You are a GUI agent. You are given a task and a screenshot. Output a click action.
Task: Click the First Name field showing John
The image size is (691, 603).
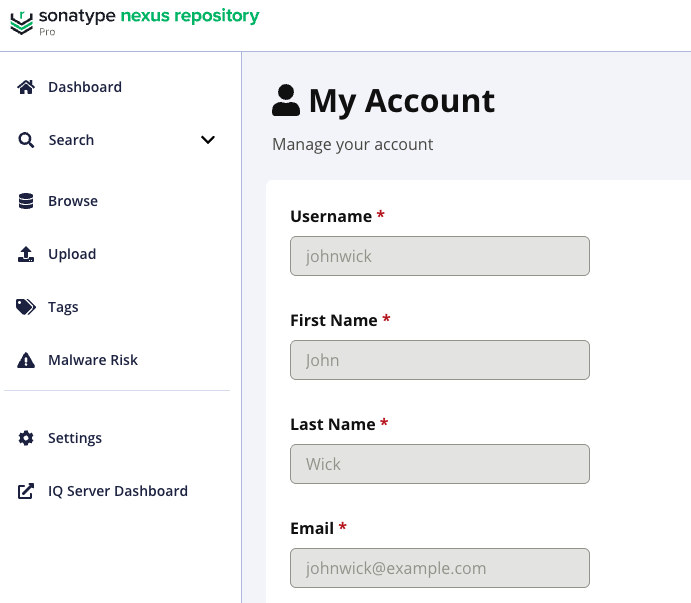440,360
